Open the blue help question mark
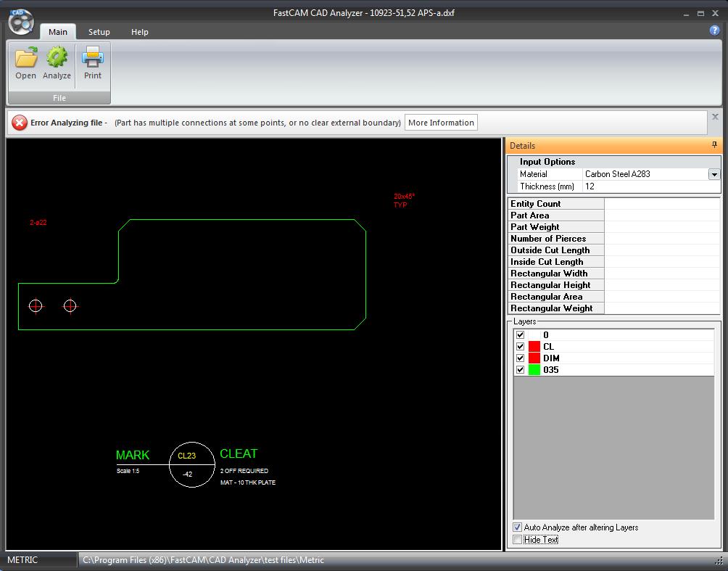Screen dimensions: 728x571 point(714,30)
